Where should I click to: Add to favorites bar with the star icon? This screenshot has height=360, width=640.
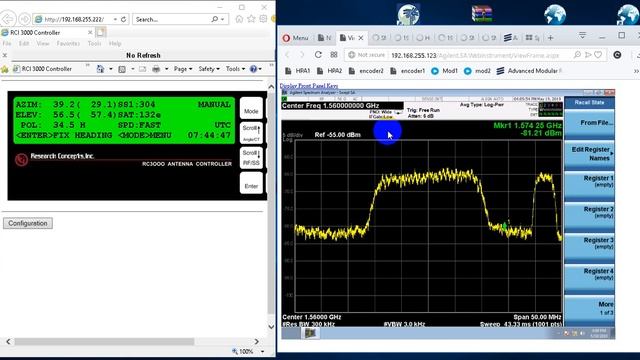click(x=5, y=69)
